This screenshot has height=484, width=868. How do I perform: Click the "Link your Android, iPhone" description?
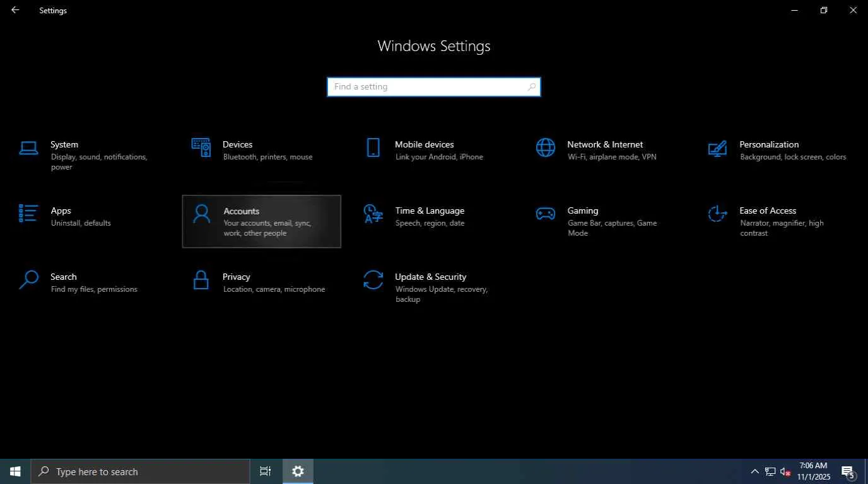coord(439,157)
